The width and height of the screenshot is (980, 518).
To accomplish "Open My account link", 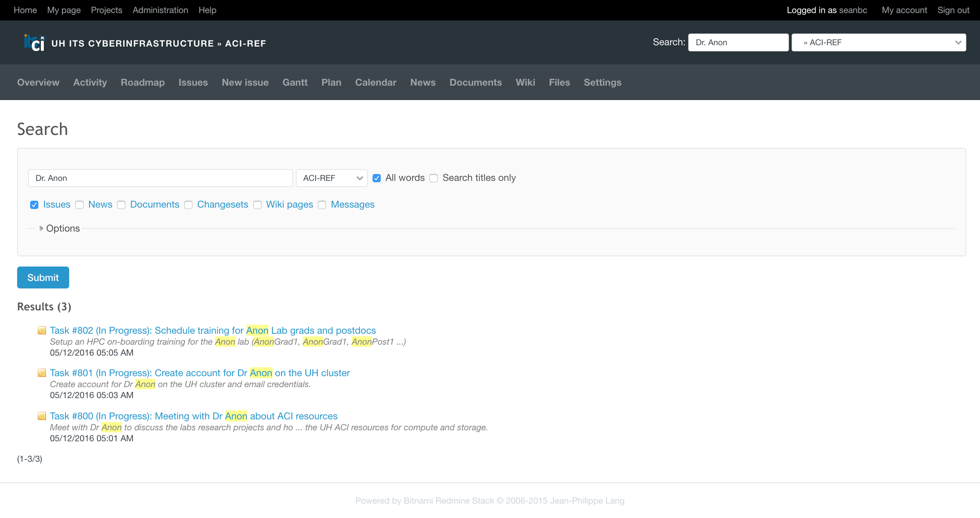I will click(x=904, y=10).
